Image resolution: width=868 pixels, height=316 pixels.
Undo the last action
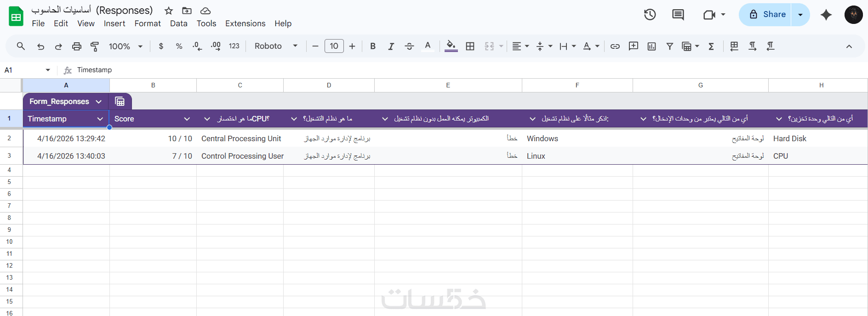40,46
